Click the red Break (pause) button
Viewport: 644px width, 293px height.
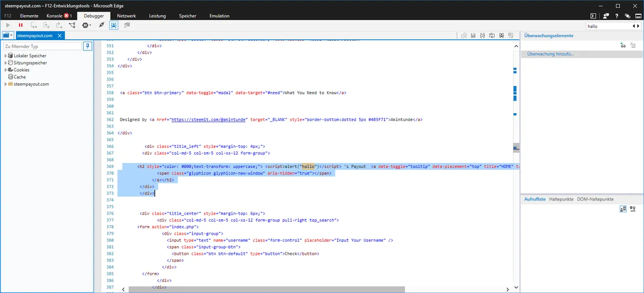coord(21,25)
